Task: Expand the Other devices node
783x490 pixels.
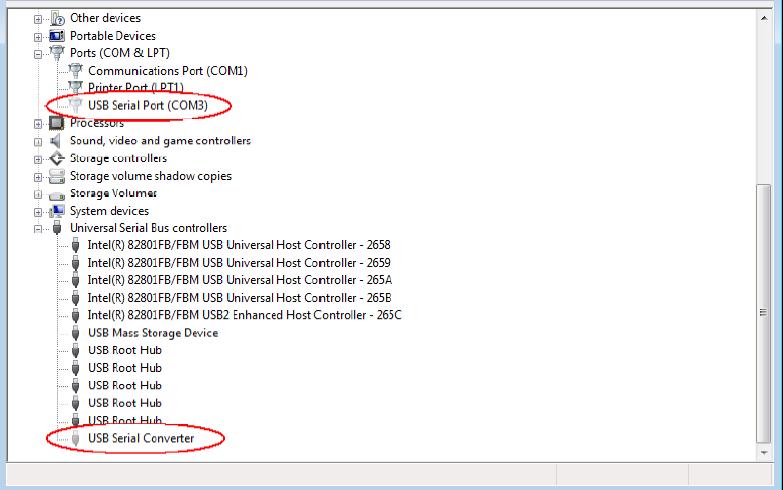Action: point(39,19)
